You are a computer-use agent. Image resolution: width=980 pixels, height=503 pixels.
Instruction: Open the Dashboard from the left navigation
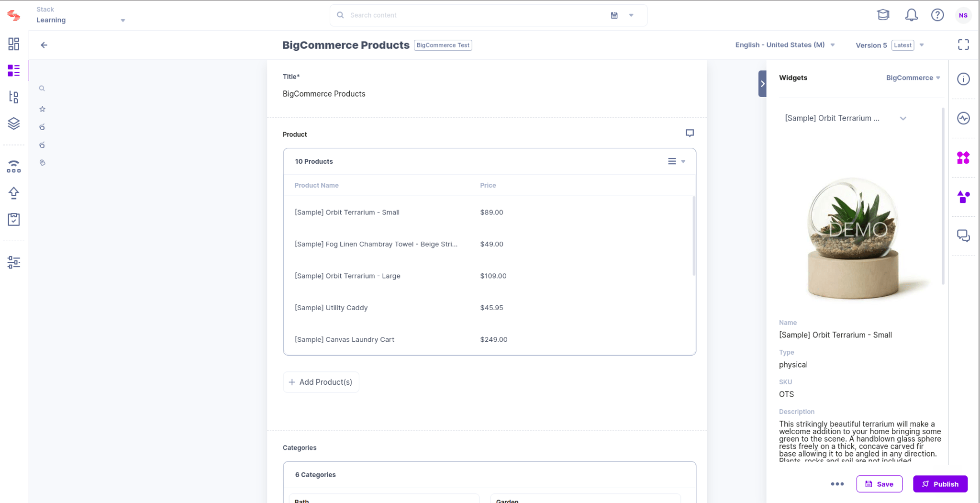click(x=14, y=44)
